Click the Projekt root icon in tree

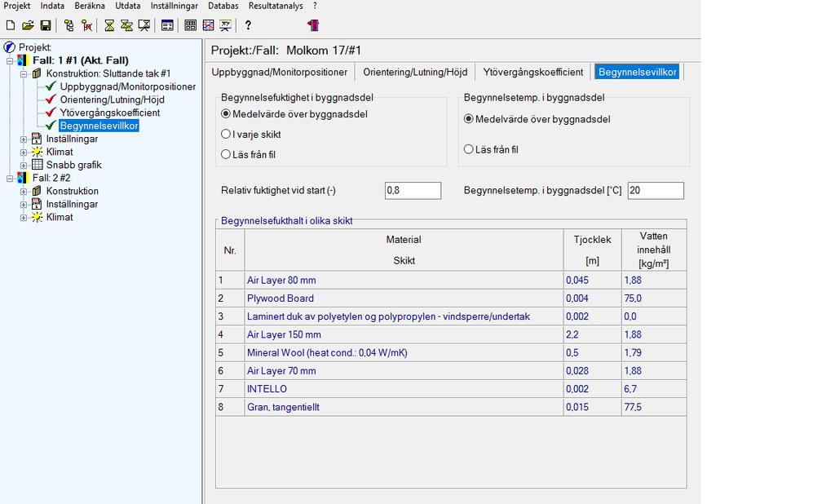10,47
